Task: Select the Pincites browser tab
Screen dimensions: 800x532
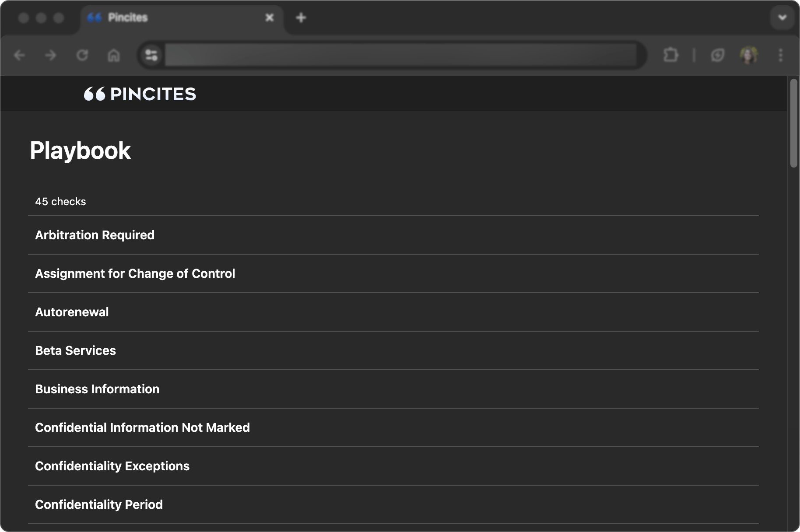Action: (175, 17)
